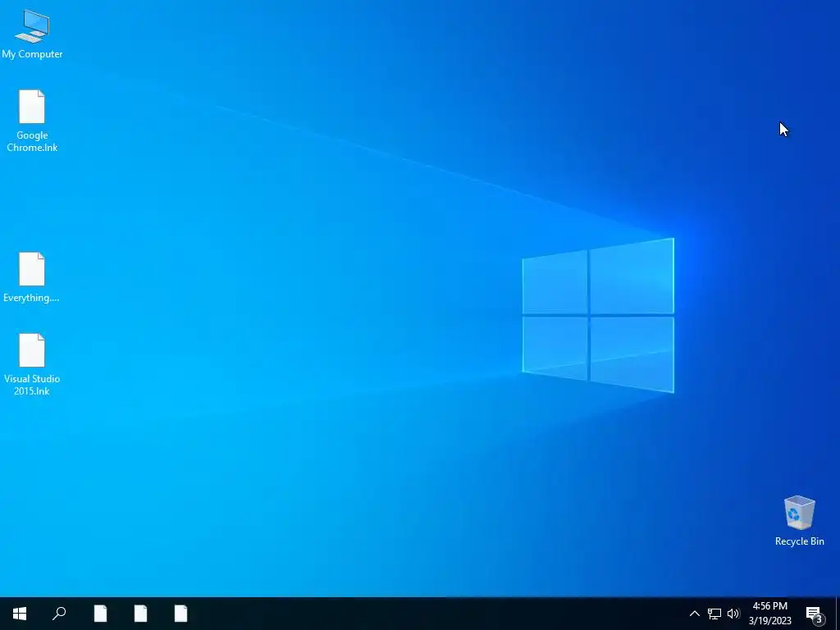Open the volume speaker tray icon
Screen dimensions: 840x630
click(733, 614)
